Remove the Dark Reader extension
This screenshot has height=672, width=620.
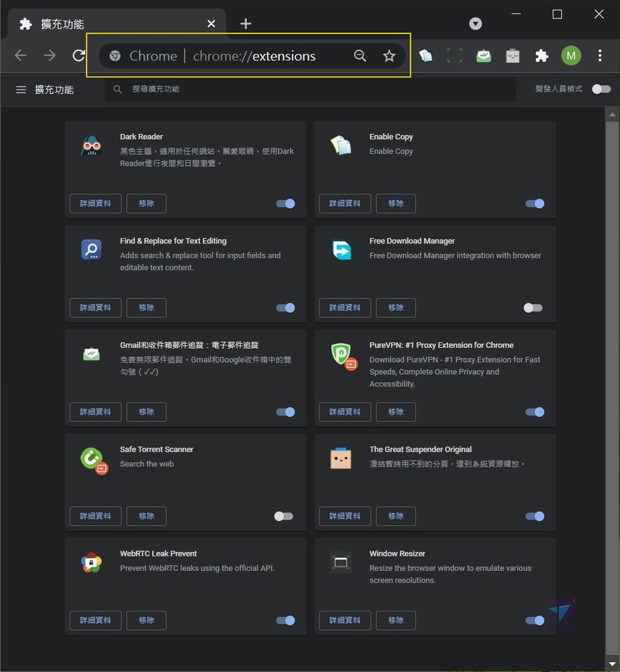146,203
